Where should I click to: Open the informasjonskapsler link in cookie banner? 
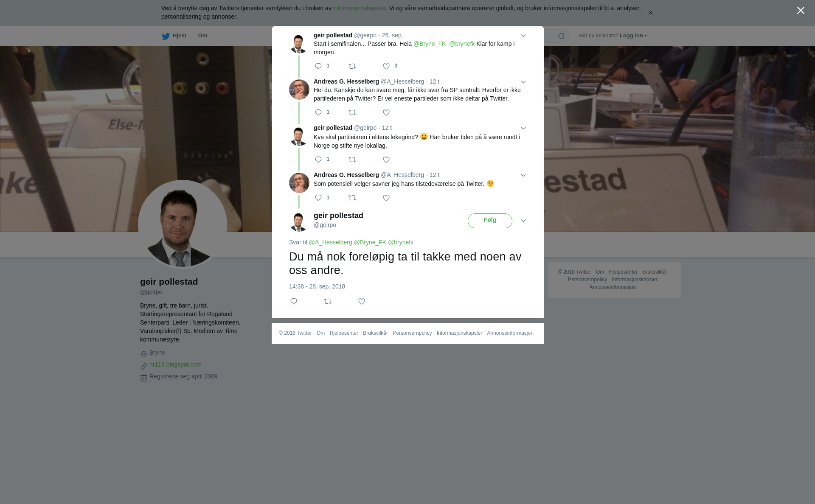tap(359, 8)
